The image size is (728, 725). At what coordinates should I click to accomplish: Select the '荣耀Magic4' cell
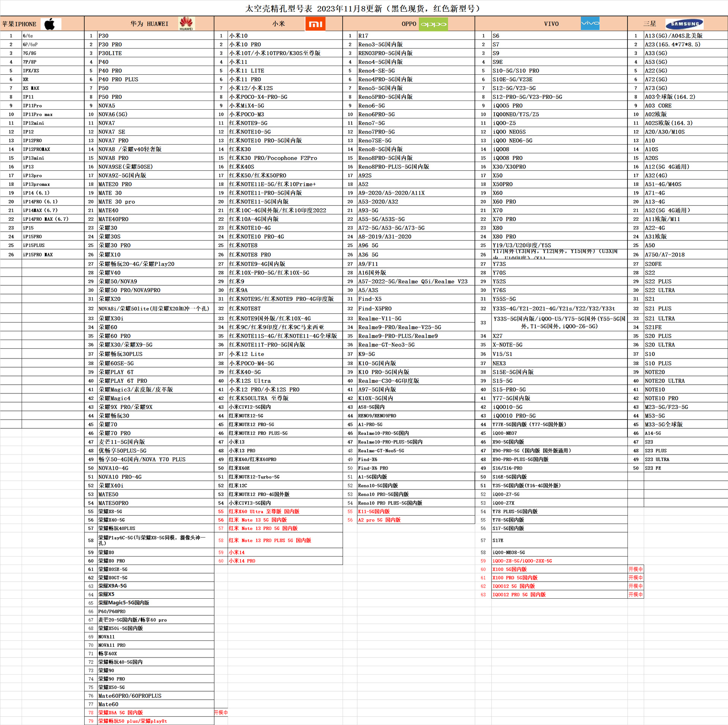click(x=156, y=398)
